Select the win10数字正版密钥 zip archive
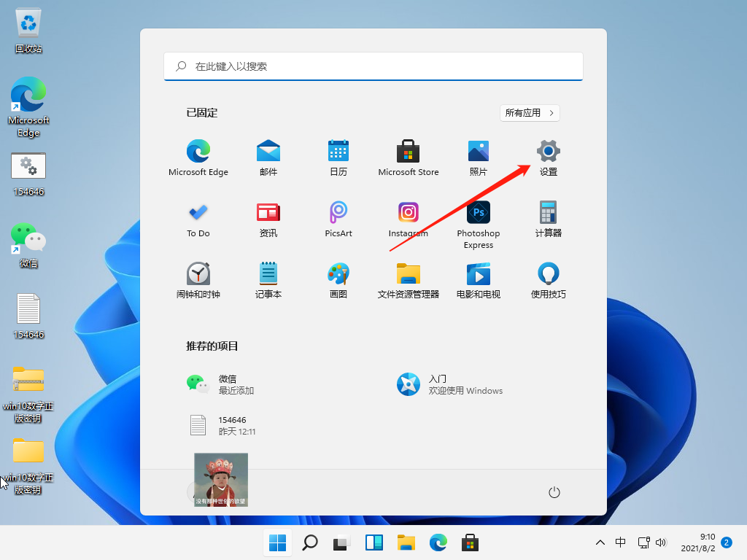The height and width of the screenshot is (560, 747). point(28,394)
